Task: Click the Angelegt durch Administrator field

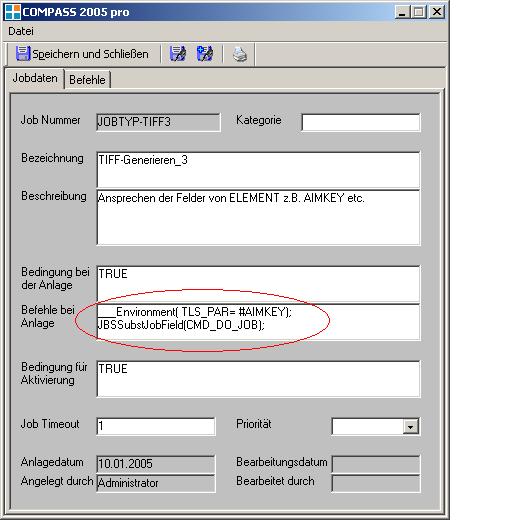Action: [156, 483]
